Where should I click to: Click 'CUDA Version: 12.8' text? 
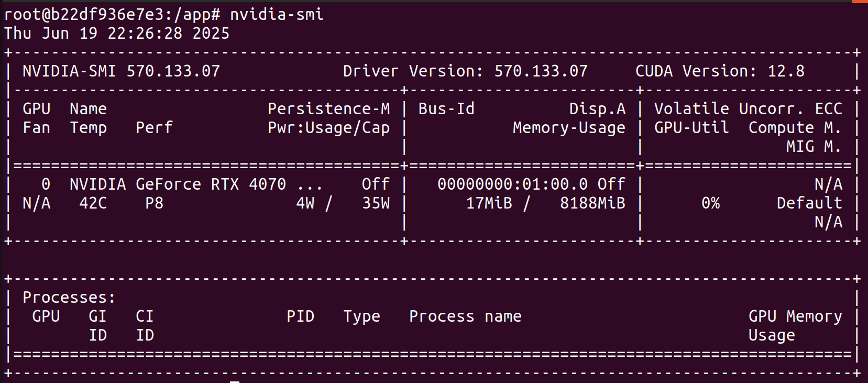[x=720, y=71]
